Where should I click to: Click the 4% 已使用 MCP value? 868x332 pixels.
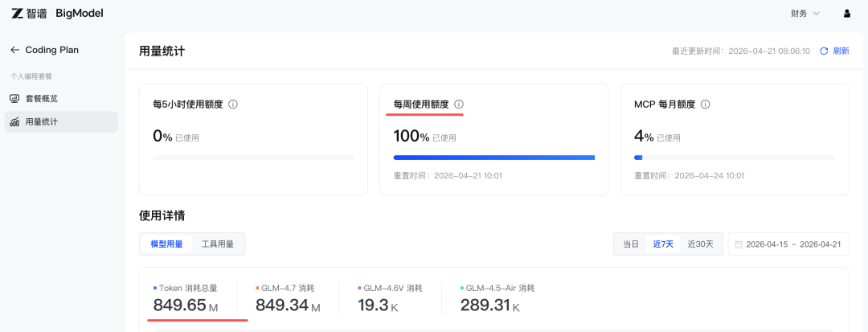click(x=657, y=136)
